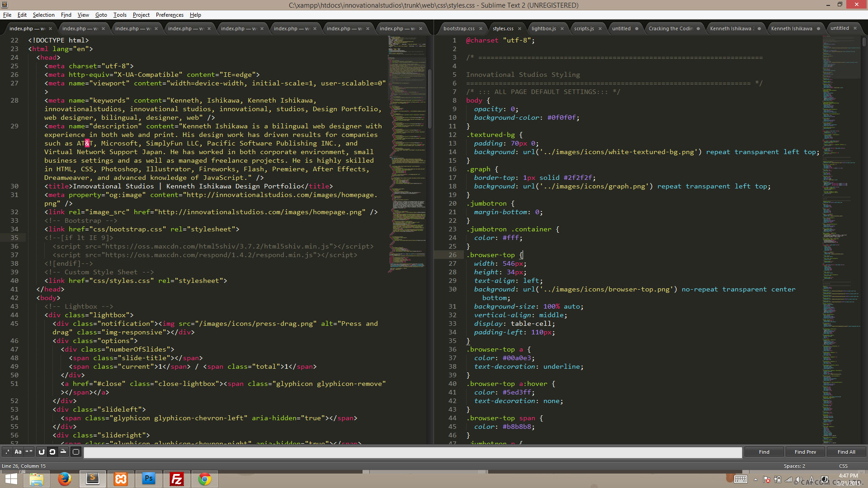The width and height of the screenshot is (868, 488).
Task: Toggle case sensitive Aa search option
Action: tap(18, 452)
